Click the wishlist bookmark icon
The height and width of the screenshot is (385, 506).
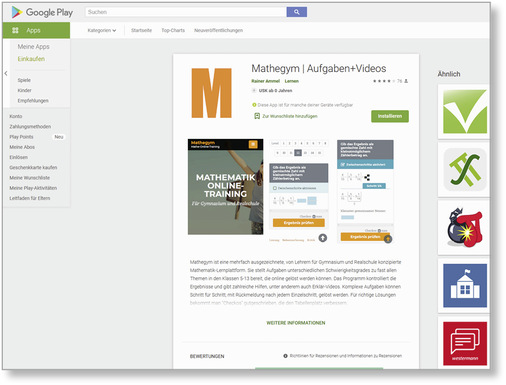click(x=257, y=116)
